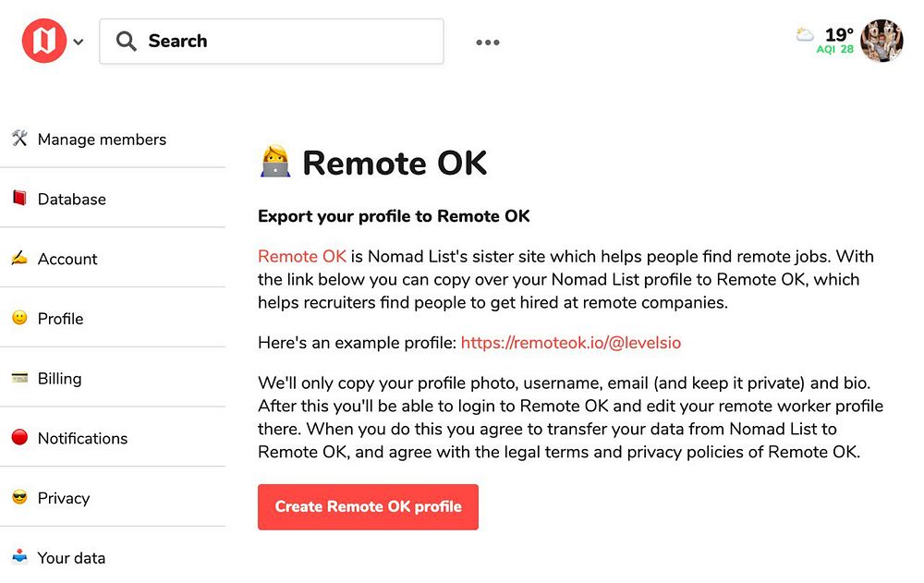Open the Privacy settings section
The width and height of the screenshot is (924, 583).
[64, 498]
